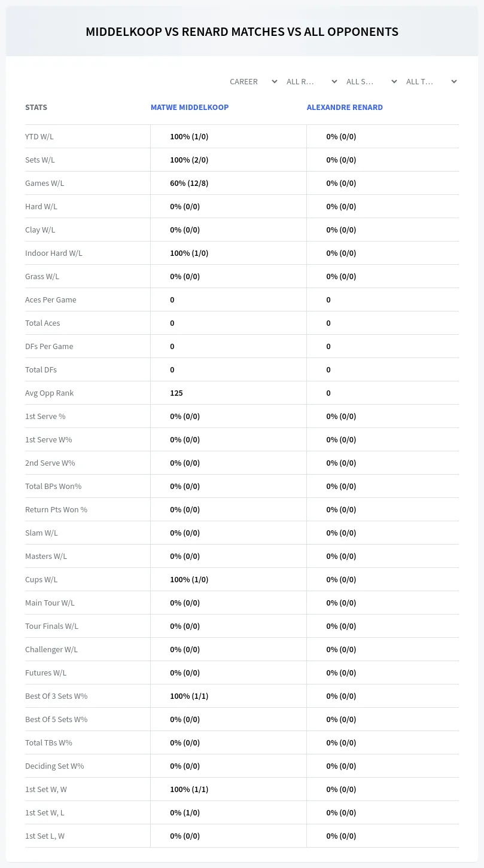Viewport: 484px width, 868px height.
Task: Open Alexandre Renard player link
Action: [x=345, y=108]
